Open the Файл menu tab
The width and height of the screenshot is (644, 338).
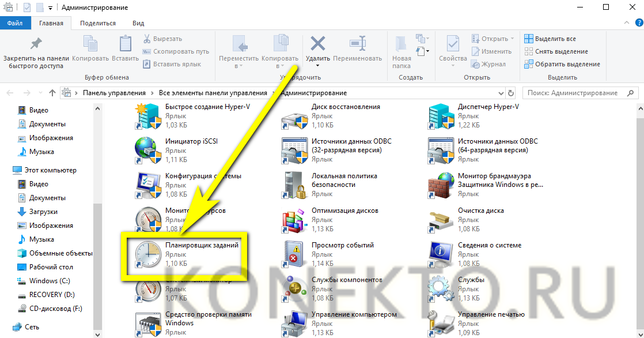15,23
